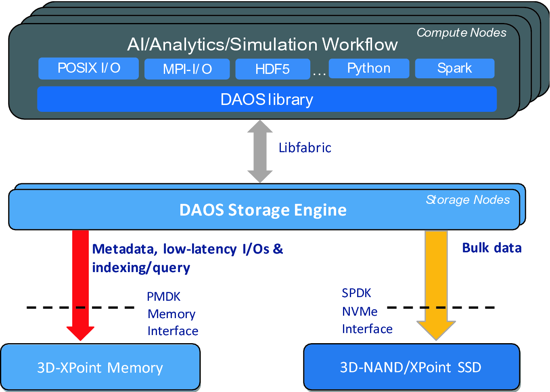Click the Storage Nodes label

click(x=468, y=200)
